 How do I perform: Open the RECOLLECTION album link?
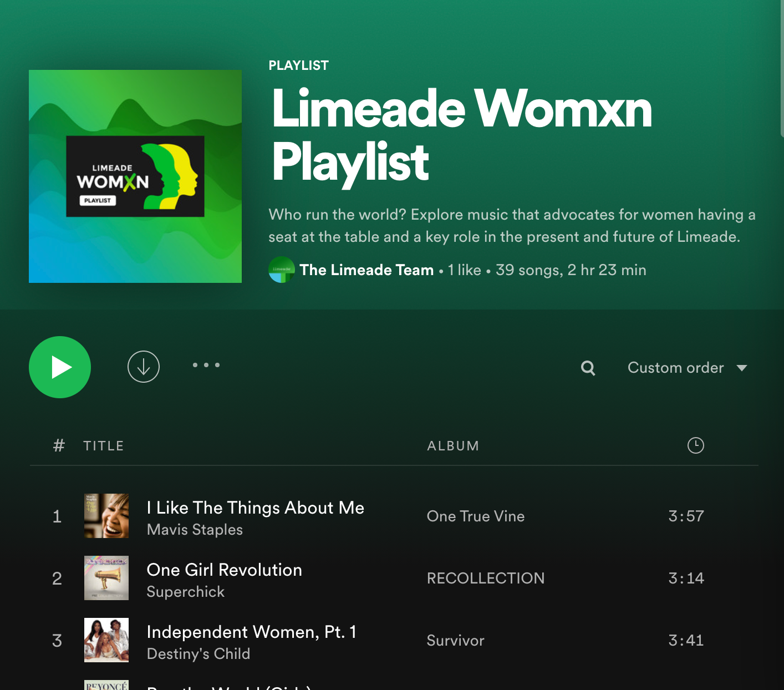coord(485,579)
